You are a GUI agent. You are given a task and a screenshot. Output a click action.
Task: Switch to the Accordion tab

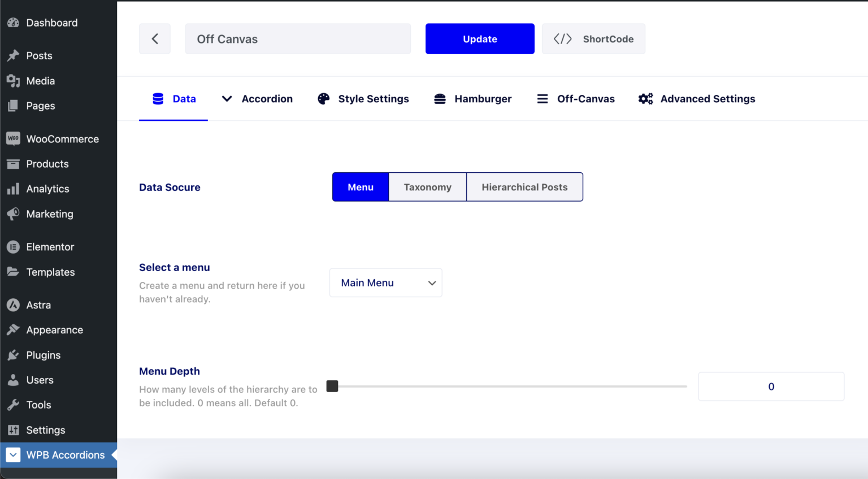(x=267, y=98)
